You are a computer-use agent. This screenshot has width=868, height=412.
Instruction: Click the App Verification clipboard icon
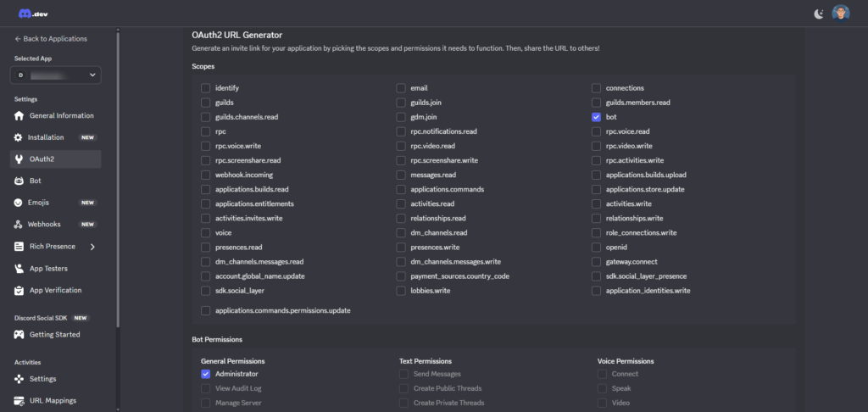tap(19, 291)
